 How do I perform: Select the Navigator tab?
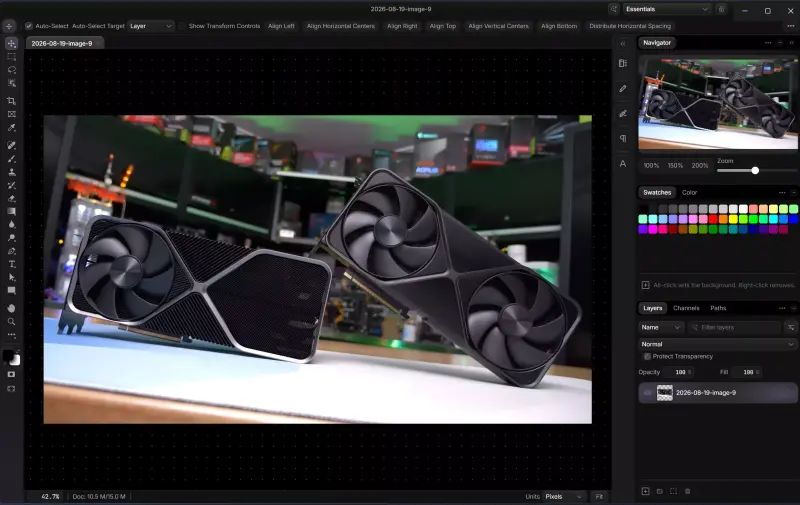point(657,43)
